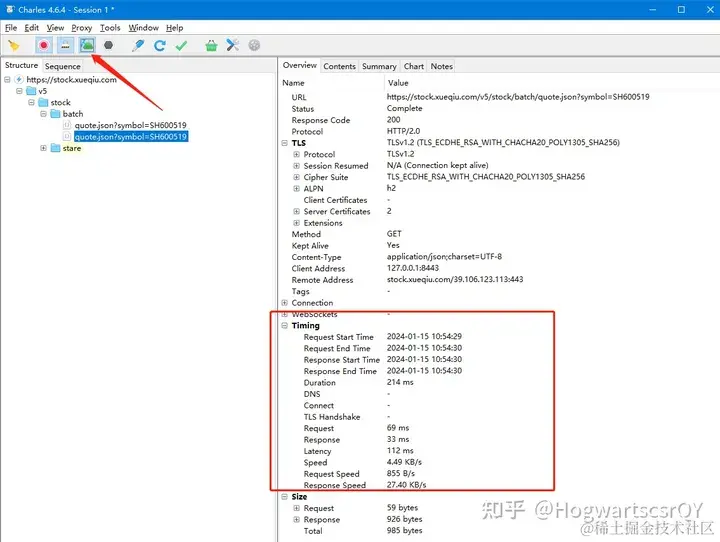Viewport: 720px width, 542px height.
Task: Click the stock folder icon
Action: pyautogui.click(x=43, y=102)
